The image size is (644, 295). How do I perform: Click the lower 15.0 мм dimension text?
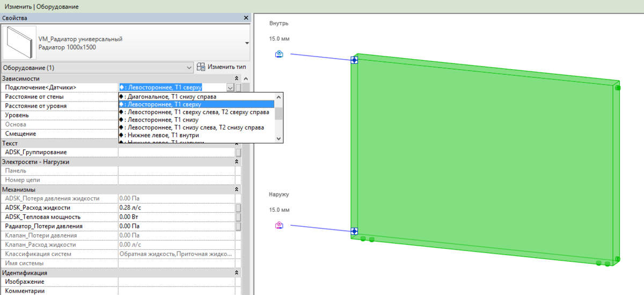coord(279,210)
